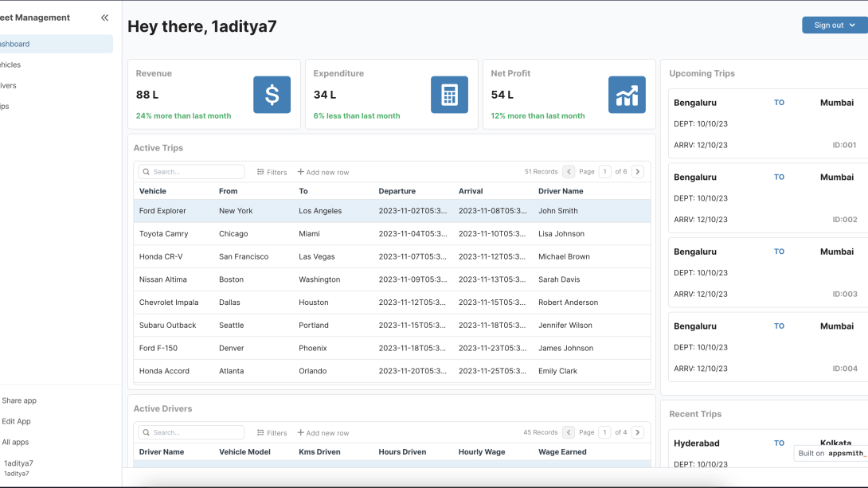Sort by Kms Driven column header
Image resolution: width=868 pixels, height=488 pixels.
pyautogui.click(x=319, y=451)
